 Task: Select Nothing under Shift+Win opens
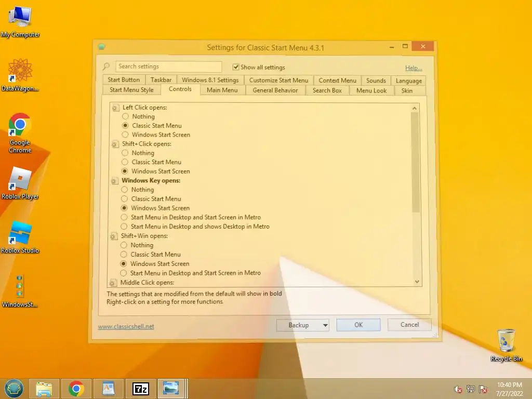click(x=124, y=245)
